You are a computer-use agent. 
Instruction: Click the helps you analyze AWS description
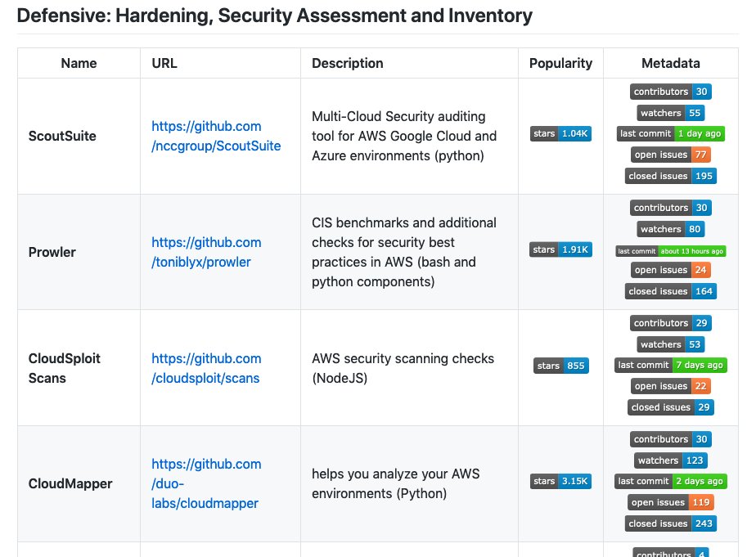[395, 483]
